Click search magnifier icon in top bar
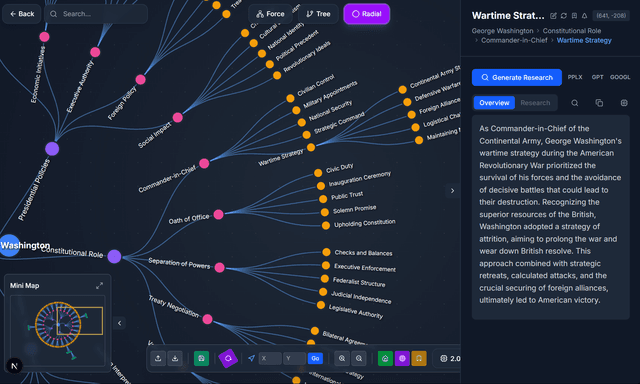The image size is (640, 384). (x=53, y=14)
